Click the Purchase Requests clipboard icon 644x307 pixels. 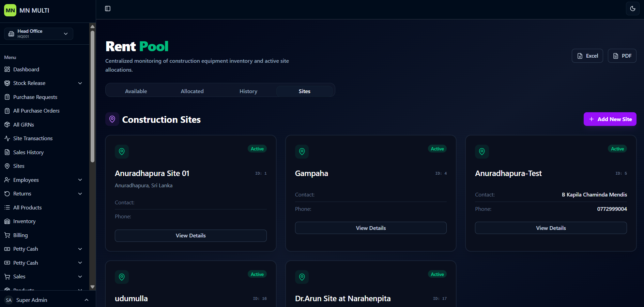pos(7,97)
